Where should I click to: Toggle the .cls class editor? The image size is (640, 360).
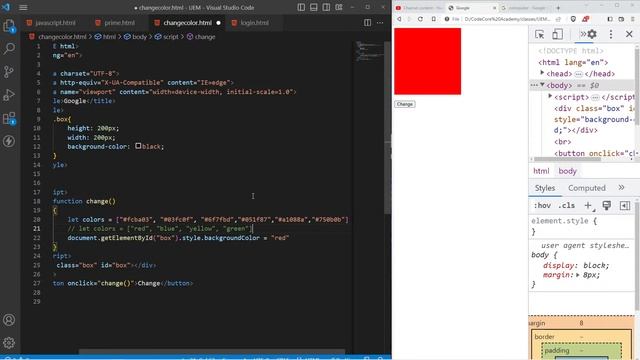[567, 206]
